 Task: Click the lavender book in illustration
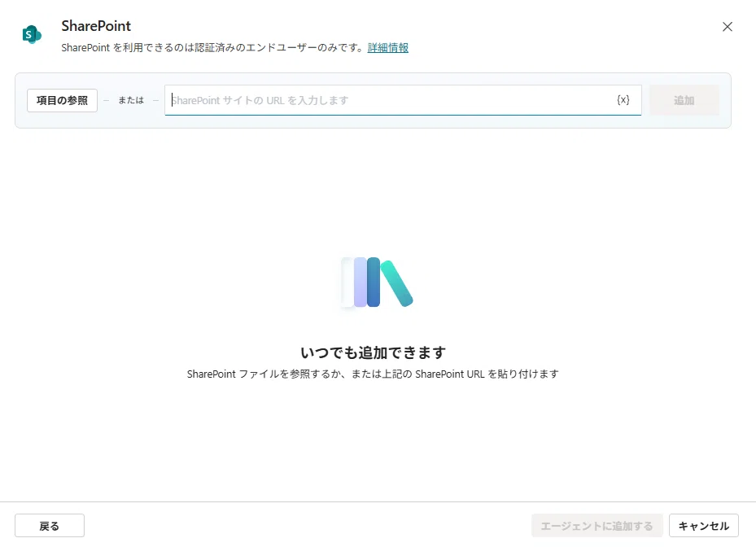[x=361, y=282]
